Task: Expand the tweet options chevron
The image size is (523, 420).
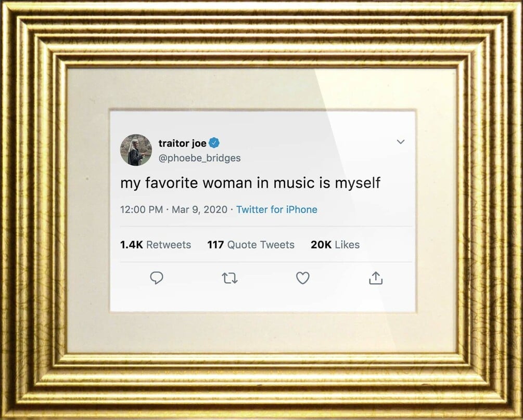Action: [x=401, y=141]
